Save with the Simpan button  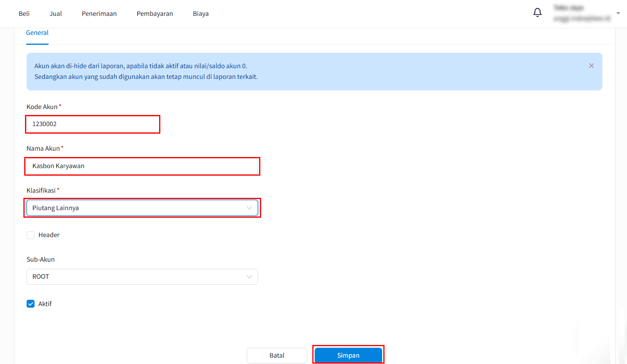coord(348,355)
